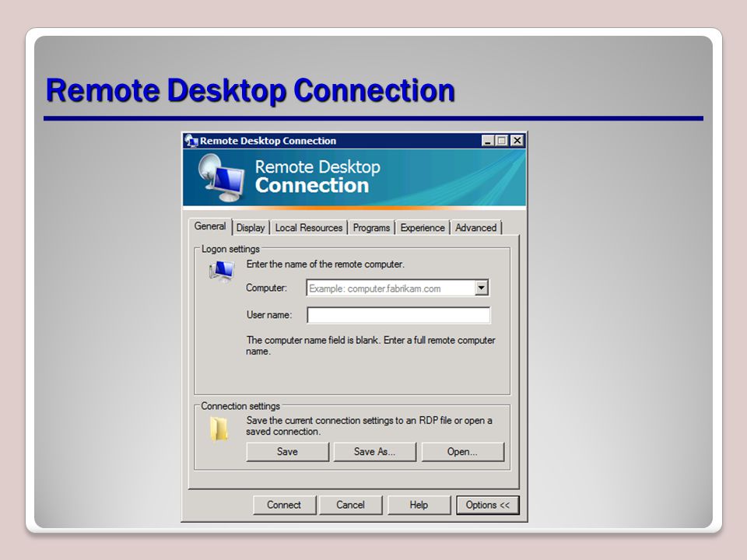Image resolution: width=747 pixels, height=560 pixels.
Task: Click the Connect button
Action: click(x=284, y=505)
